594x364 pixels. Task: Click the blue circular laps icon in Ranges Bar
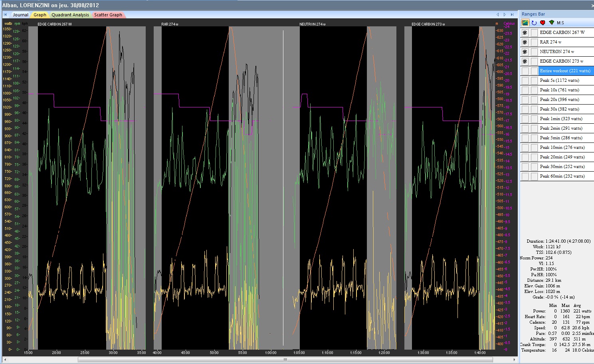coord(534,23)
